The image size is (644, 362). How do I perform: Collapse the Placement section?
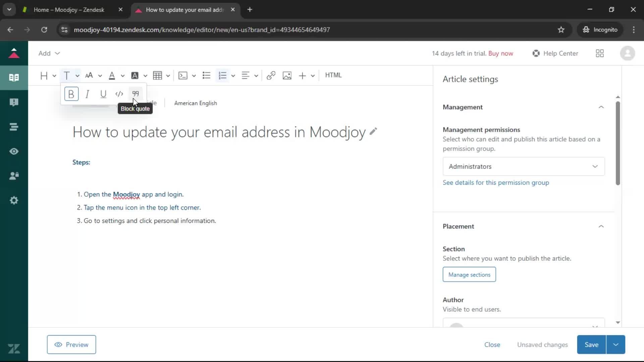click(601, 227)
